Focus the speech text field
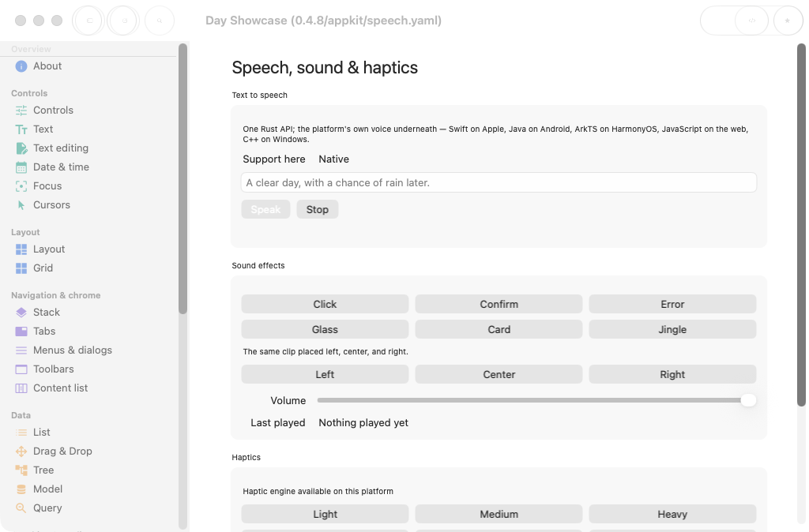Image resolution: width=809 pixels, height=532 pixels. pyautogui.click(x=499, y=182)
